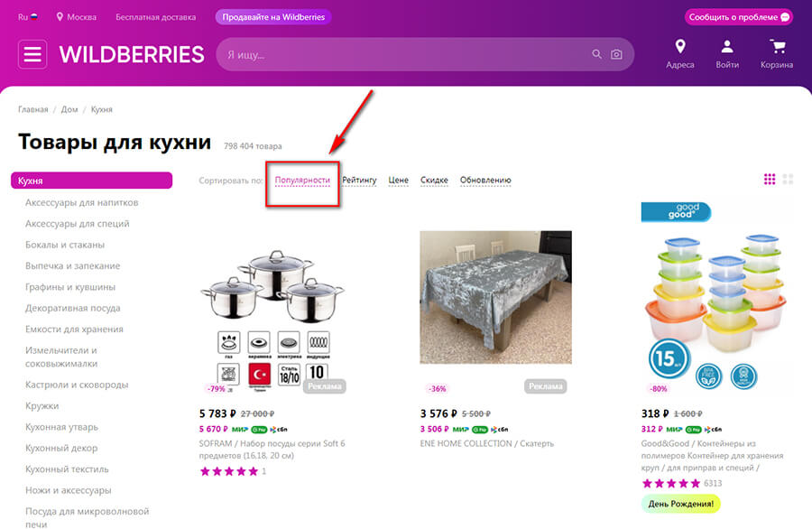Enable the dense 3x3 grid layout
This screenshot has width=812, height=529.
[x=771, y=180]
